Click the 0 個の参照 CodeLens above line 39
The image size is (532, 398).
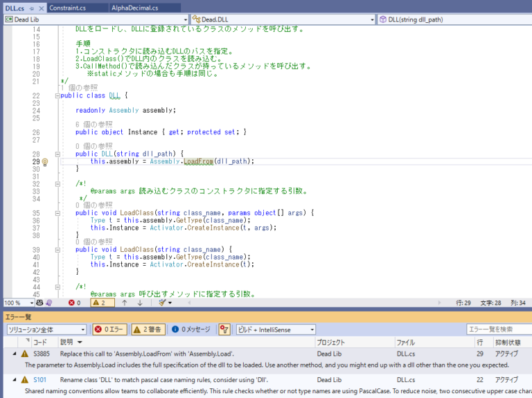(x=94, y=242)
